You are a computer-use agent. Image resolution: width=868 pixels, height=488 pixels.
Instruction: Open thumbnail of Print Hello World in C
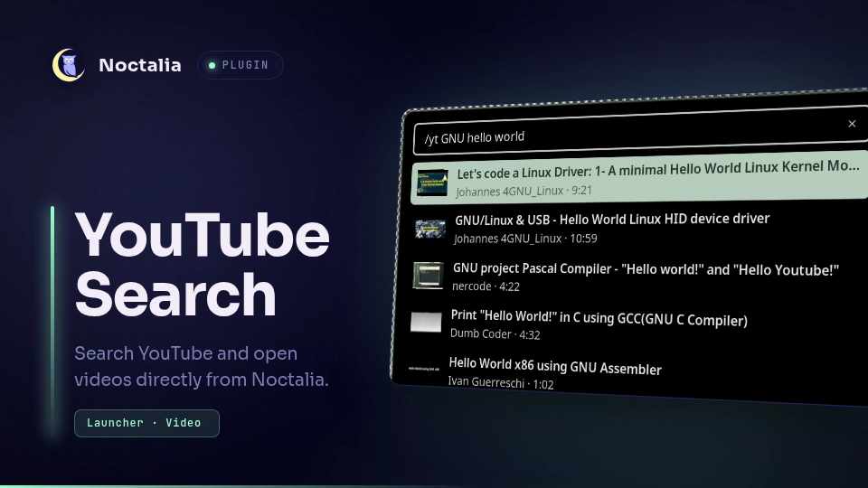click(426, 322)
